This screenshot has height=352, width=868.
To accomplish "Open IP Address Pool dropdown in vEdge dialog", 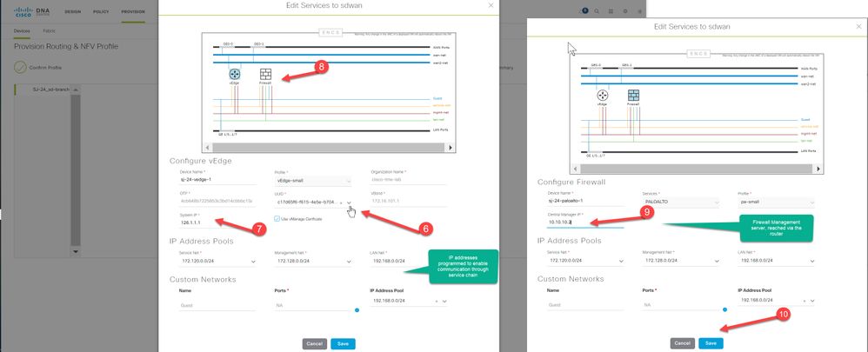I will [444, 301].
